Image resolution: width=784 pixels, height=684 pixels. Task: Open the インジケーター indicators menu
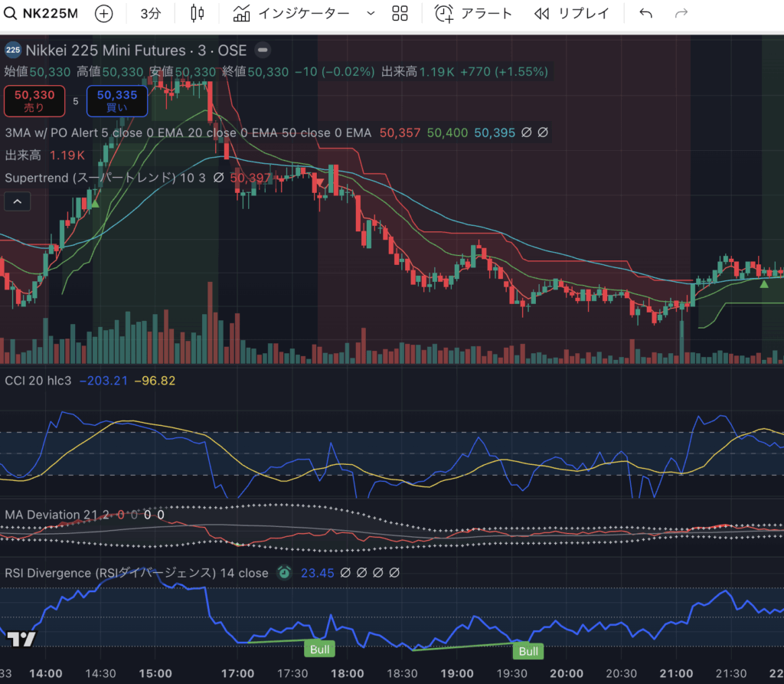[x=291, y=14]
